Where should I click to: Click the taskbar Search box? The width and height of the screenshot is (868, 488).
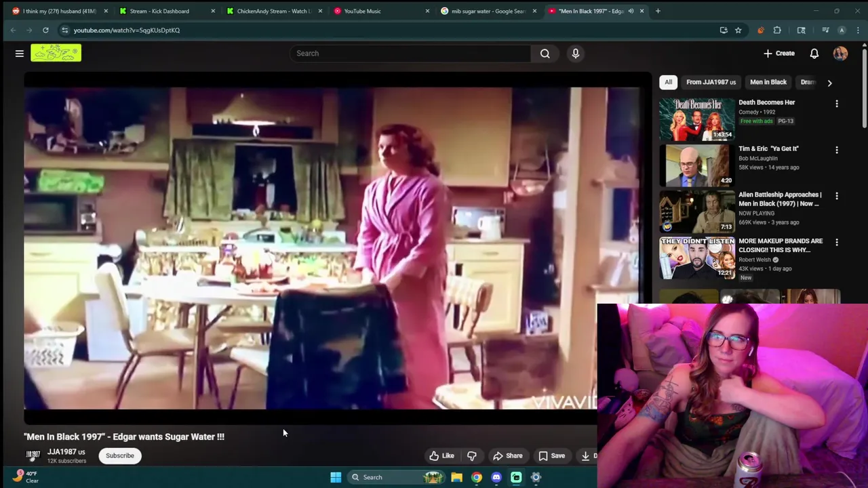(397, 477)
